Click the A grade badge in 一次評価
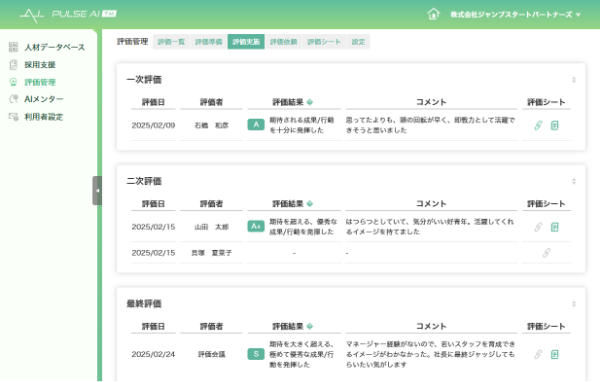 [256, 124]
